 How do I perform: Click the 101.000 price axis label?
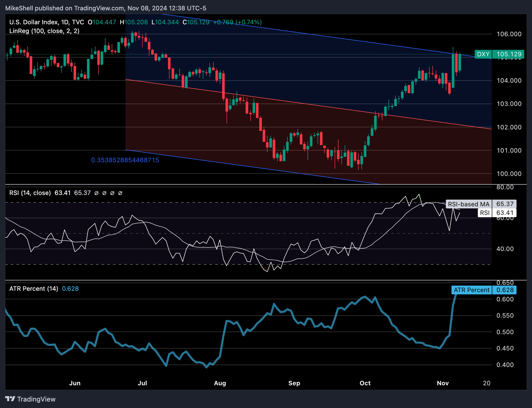[x=509, y=151]
